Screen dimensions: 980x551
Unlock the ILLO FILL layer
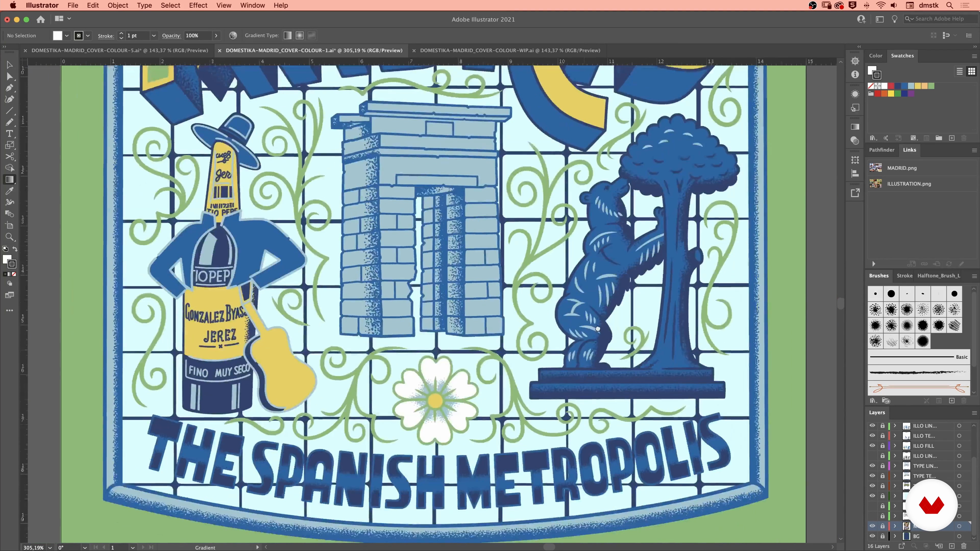click(x=883, y=446)
